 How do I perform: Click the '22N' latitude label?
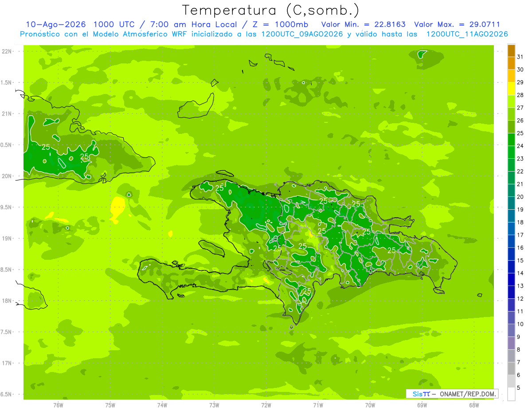pos(7,51)
